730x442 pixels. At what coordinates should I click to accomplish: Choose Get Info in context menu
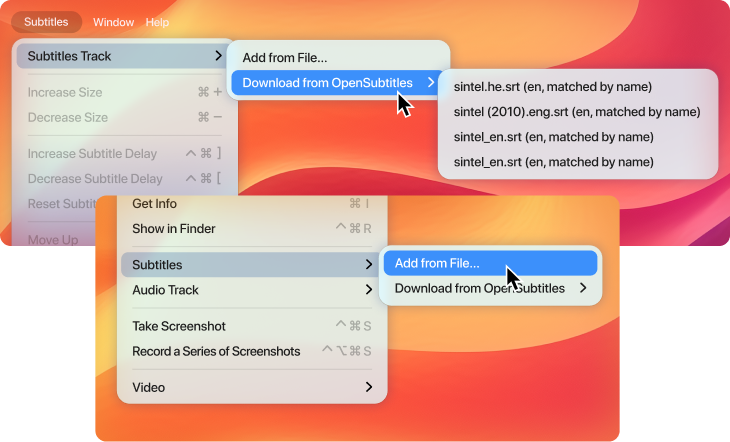click(x=251, y=204)
